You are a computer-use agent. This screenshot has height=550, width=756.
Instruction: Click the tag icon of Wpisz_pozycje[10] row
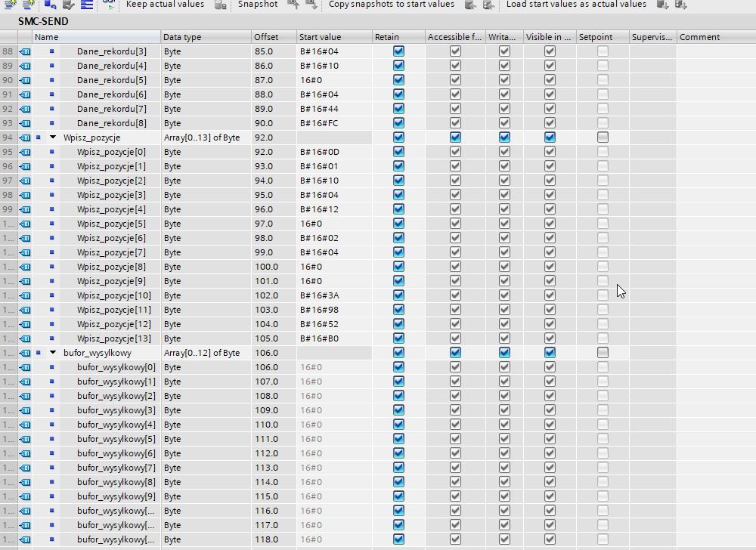tap(25, 295)
